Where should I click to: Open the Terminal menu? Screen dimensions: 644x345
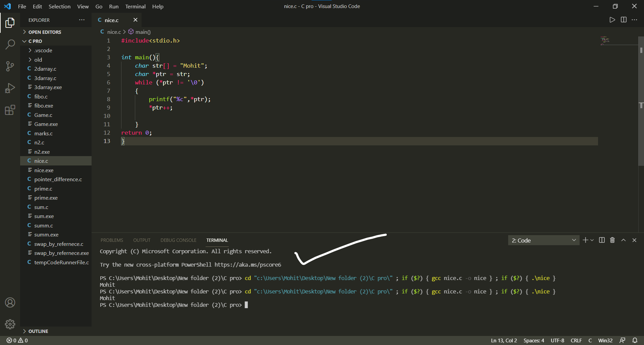tap(135, 6)
